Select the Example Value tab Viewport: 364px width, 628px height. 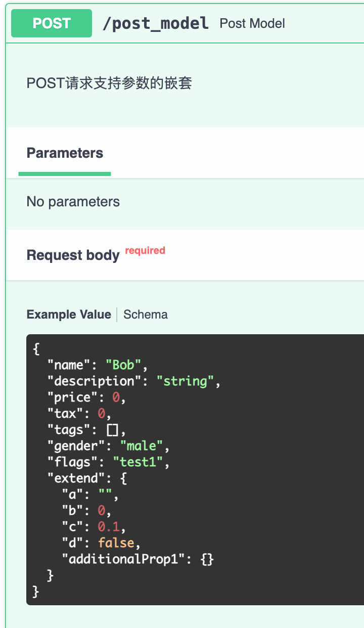point(69,315)
